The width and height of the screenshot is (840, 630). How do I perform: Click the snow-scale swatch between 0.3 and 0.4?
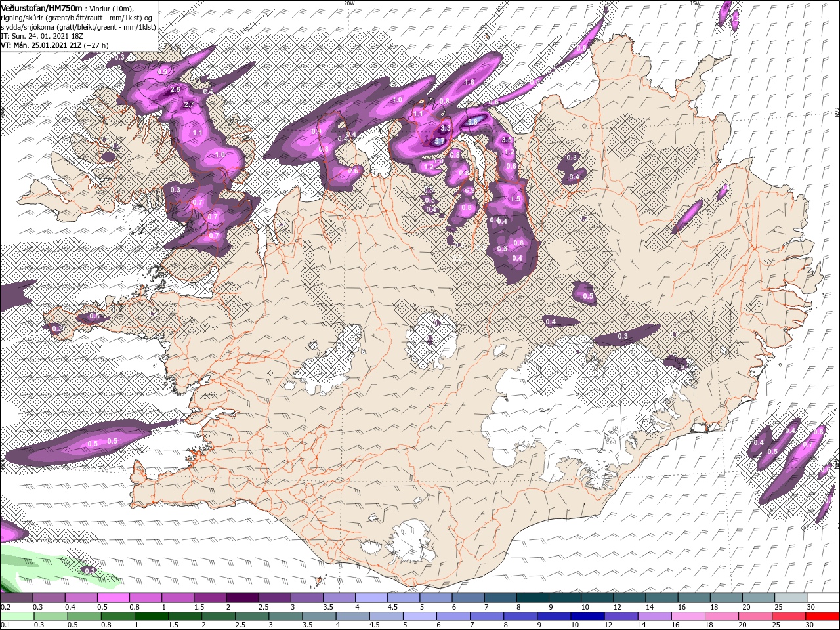[x=49, y=598]
